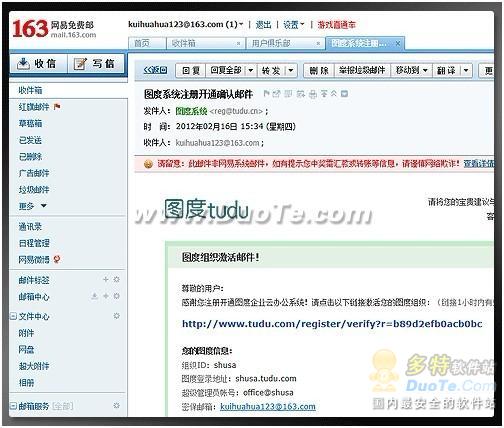The image size is (504, 428).
Task: Click the gear icon on the 邮箱中心 row
Action: [116, 296]
